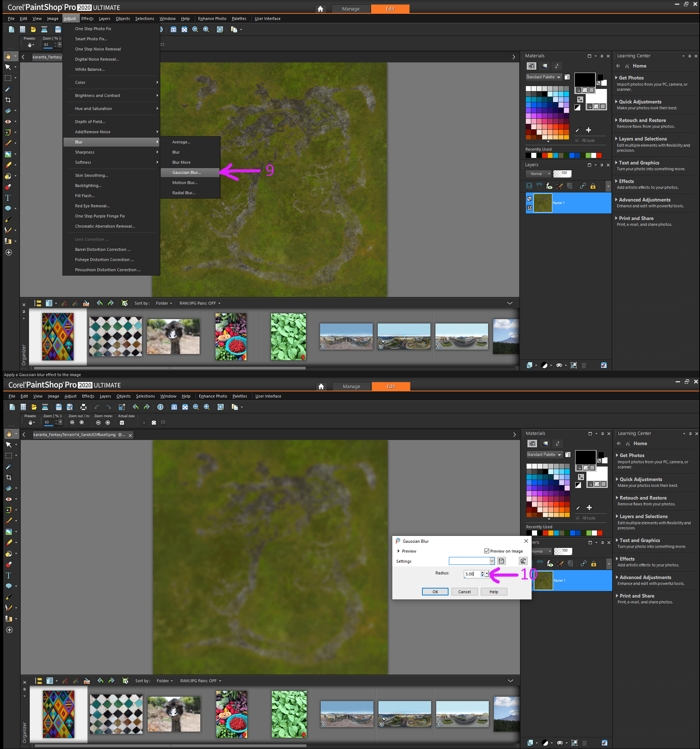This screenshot has width=700, height=749.
Task: Select the Crop tool in the upper toolbar
Action: 8,100
